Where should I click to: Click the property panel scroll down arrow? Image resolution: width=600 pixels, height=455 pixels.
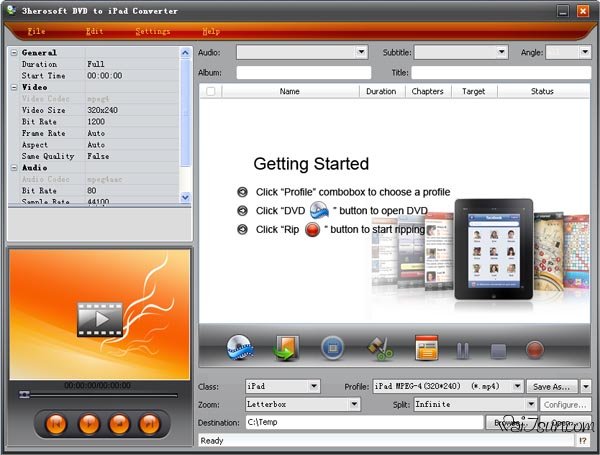pyautogui.click(x=185, y=197)
